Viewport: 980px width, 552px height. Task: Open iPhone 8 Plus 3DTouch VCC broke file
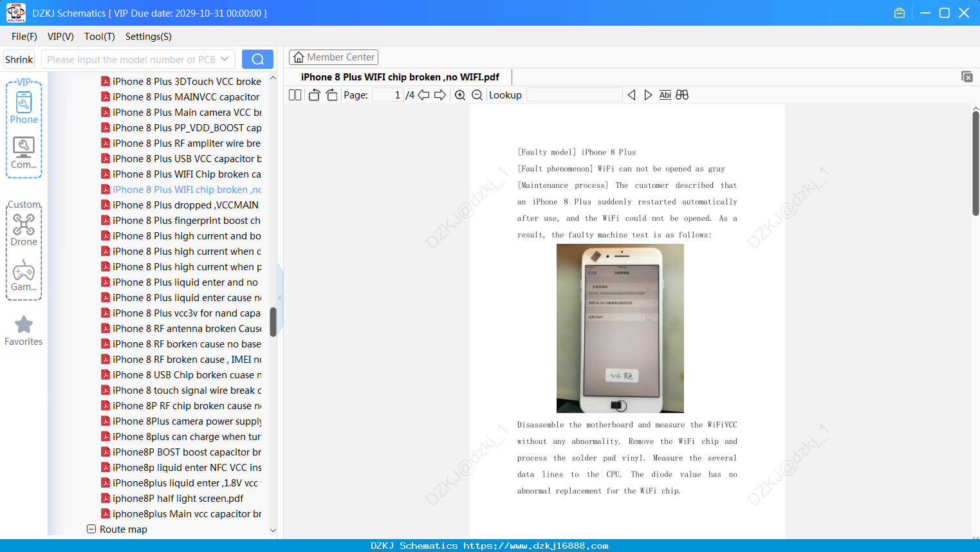tap(181, 81)
